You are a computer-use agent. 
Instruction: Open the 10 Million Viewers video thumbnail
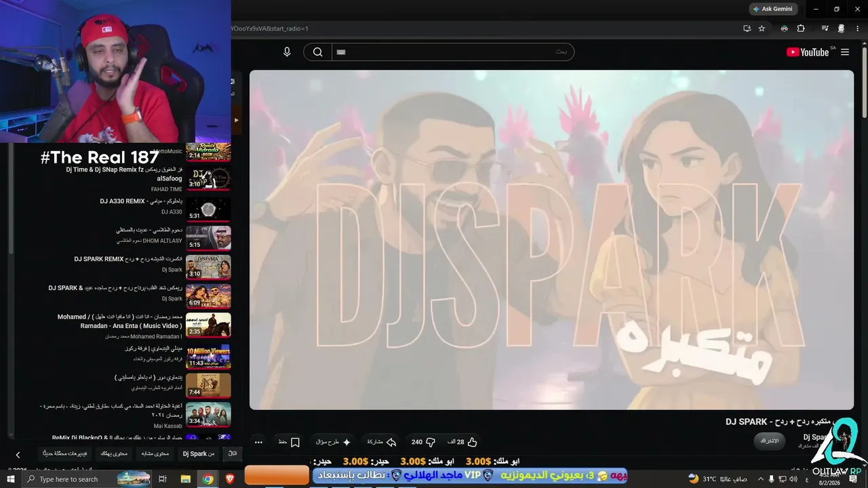click(x=208, y=355)
